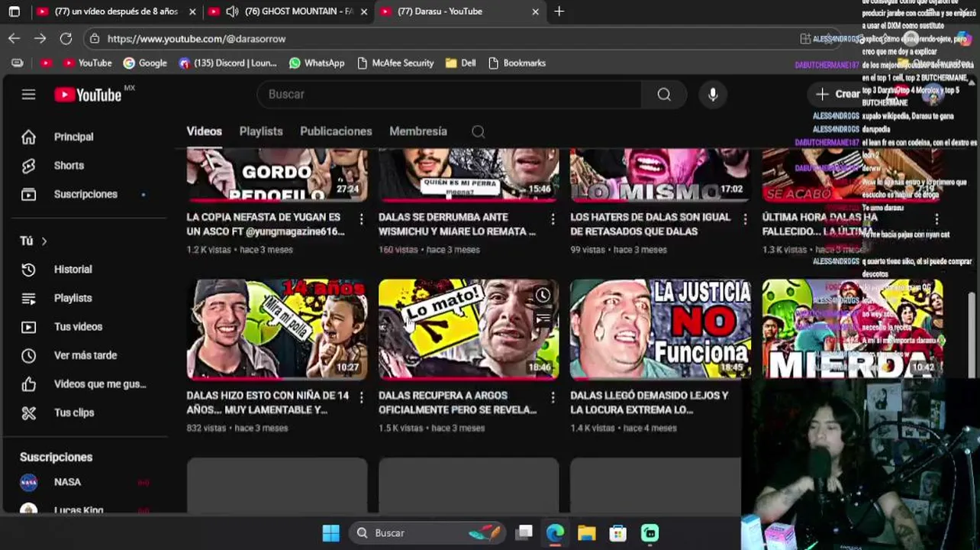
Task: Click the browser address bar URL
Action: coord(196,38)
